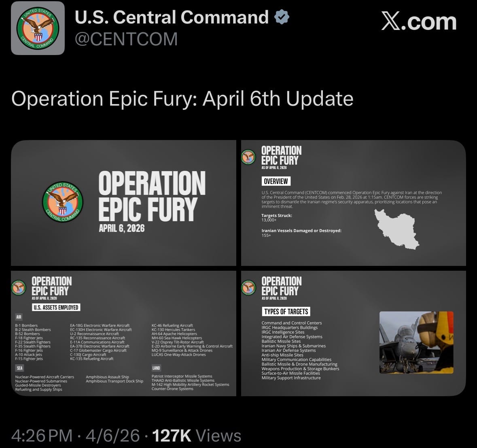The width and height of the screenshot is (477, 448).
Task: Click the small seal on Overview slide
Action: point(248,157)
